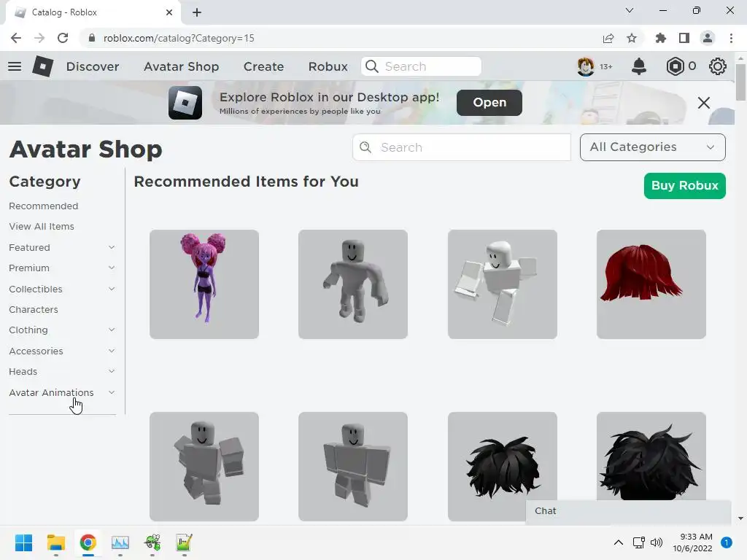Open the gray rounded walking avatar item
The width and height of the screenshot is (747, 560).
[x=353, y=284]
